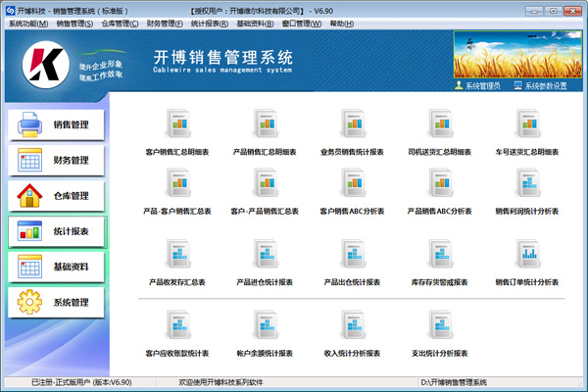Open 客户-产品销售汇总表 icon
Viewport: 588px width, 392px height.
(266, 182)
